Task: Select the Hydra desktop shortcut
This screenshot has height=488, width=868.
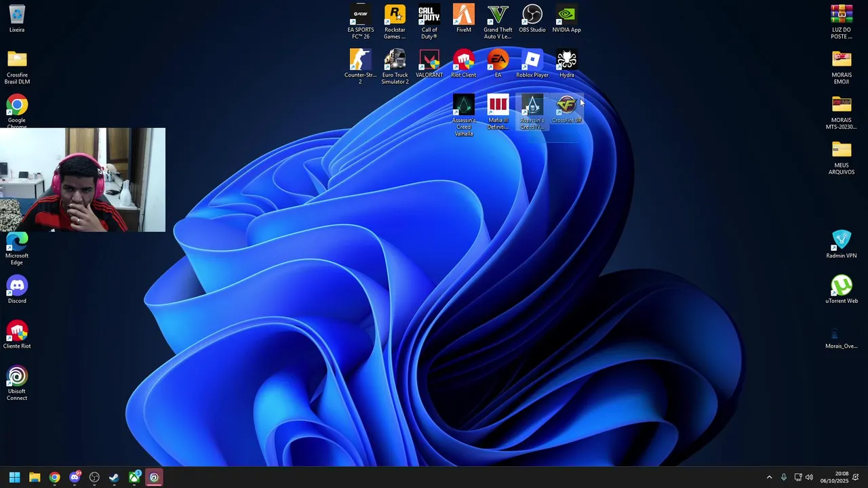Action: [x=567, y=64]
